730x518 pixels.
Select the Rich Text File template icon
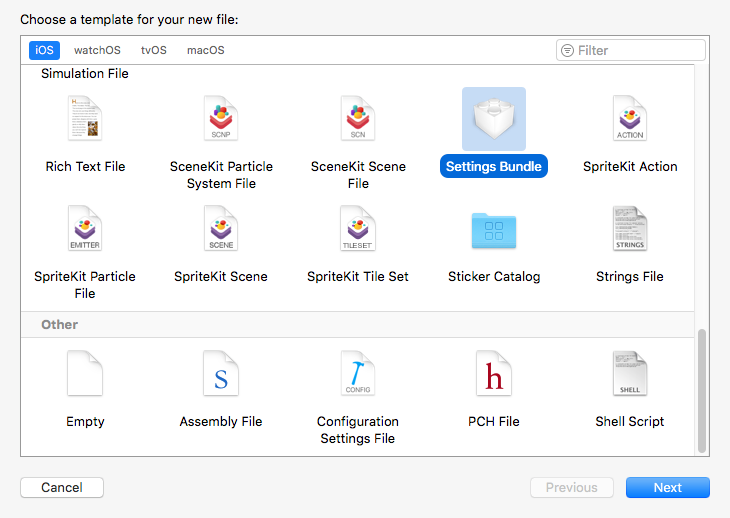click(85, 119)
